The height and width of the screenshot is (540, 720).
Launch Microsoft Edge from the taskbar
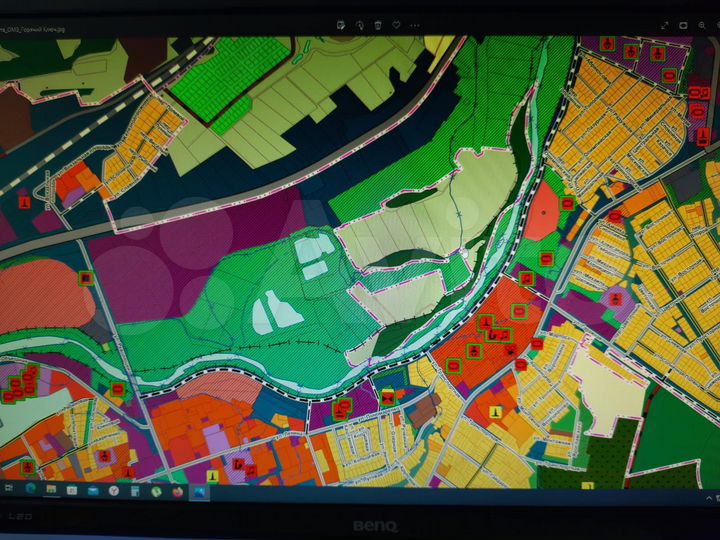[31, 490]
